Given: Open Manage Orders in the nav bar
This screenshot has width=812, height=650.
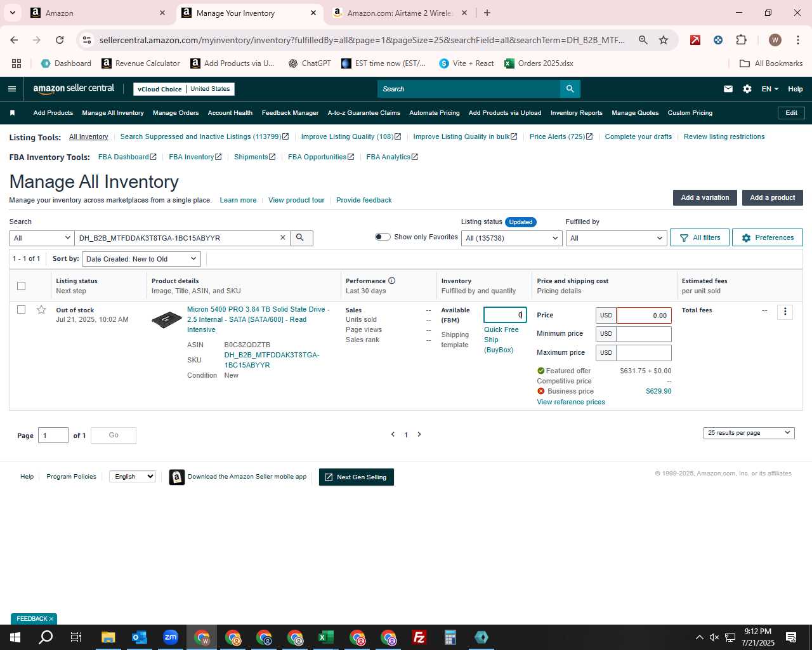Looking at the screenshot, I should click(176, 113).
